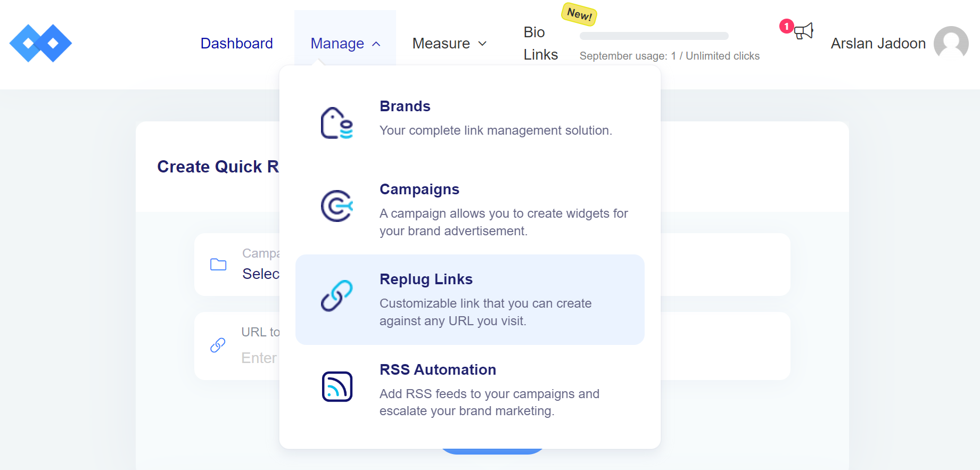Click the red notification badge
This screenshot has height=470, width=980.
(786, 26)
